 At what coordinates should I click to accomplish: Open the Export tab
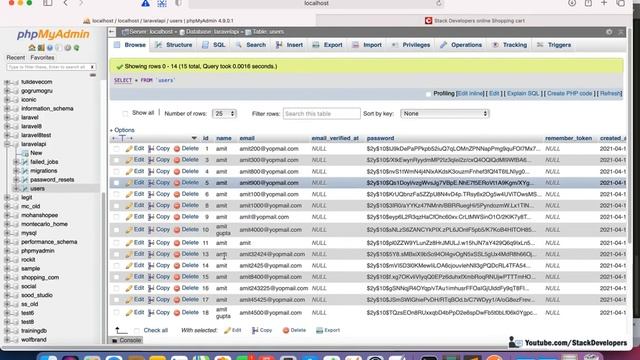(x=328, y=45)
